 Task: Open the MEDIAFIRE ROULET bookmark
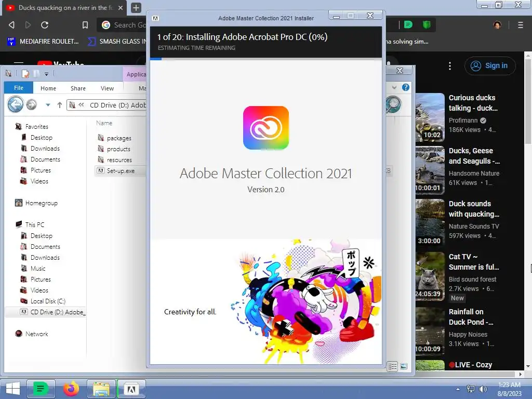43,42
